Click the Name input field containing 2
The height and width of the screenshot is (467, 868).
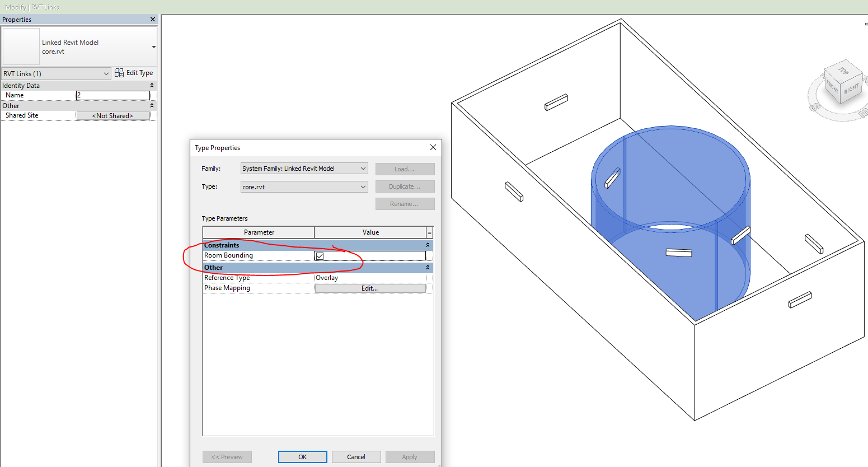(x=112, y=95)
